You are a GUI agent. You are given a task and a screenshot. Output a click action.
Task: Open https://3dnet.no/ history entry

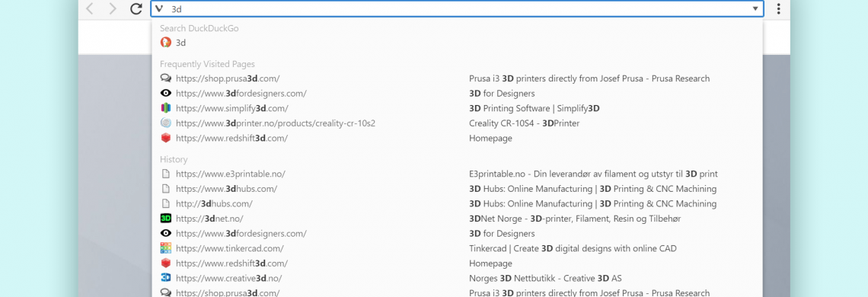pyautogui.click(x=209, y=219)
